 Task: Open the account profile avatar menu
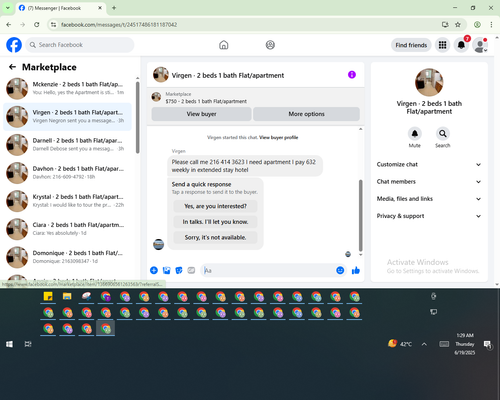click(480, 45)
